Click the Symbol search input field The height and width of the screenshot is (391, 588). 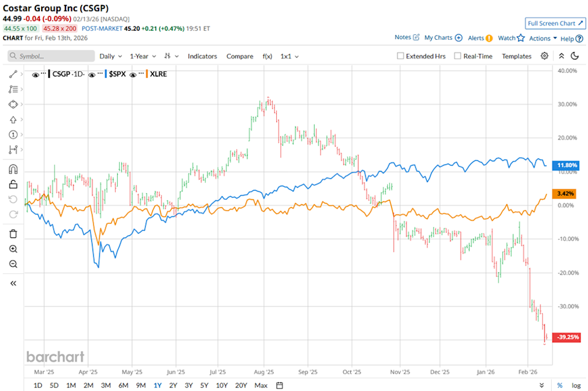(x=51, y=56)
